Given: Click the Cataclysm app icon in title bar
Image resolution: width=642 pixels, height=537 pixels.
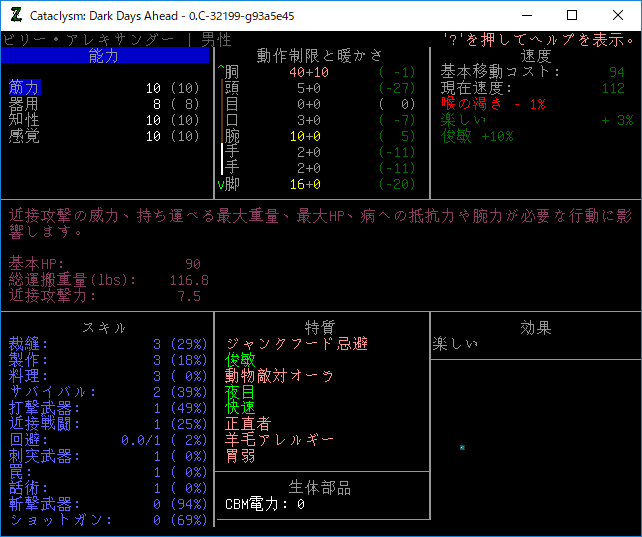Looking at the screenshot, I should pyautogui.click(x=15, y=16).
